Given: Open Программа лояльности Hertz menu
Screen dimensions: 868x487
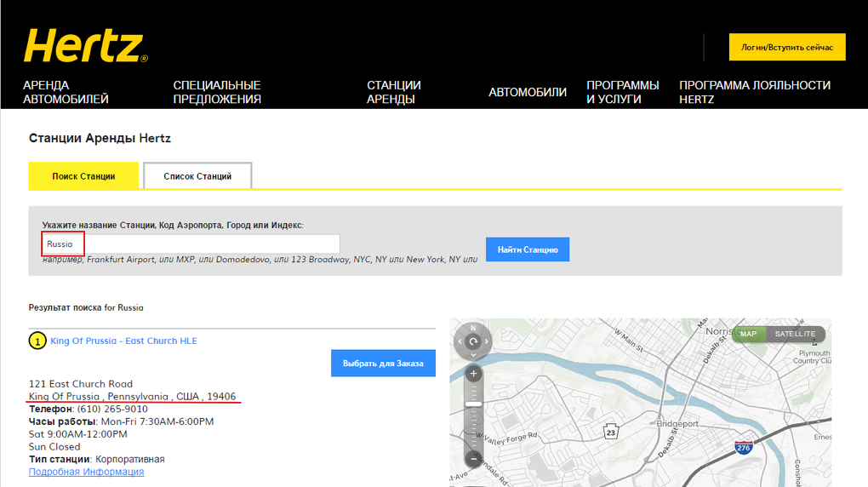Looking at the screenshot, I should pos(755,92).
